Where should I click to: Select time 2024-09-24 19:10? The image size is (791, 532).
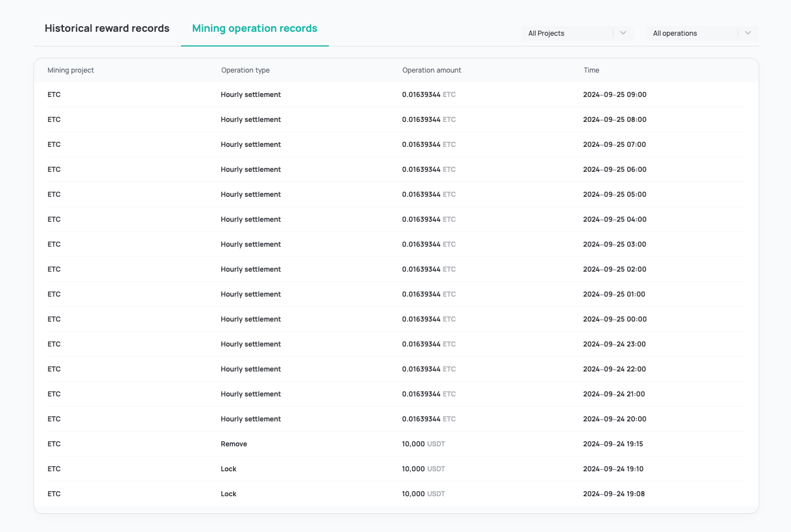point(613,469)
